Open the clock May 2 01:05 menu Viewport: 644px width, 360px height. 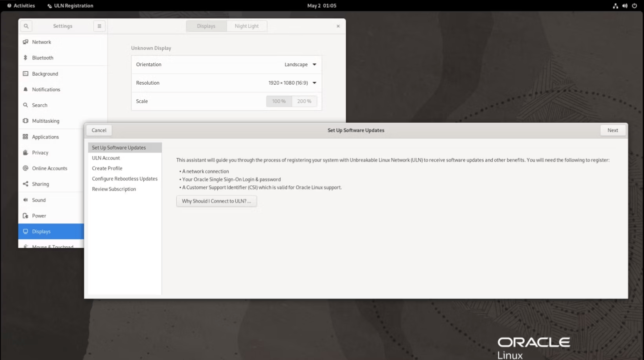pyautogui.click(x=322, y=5)
